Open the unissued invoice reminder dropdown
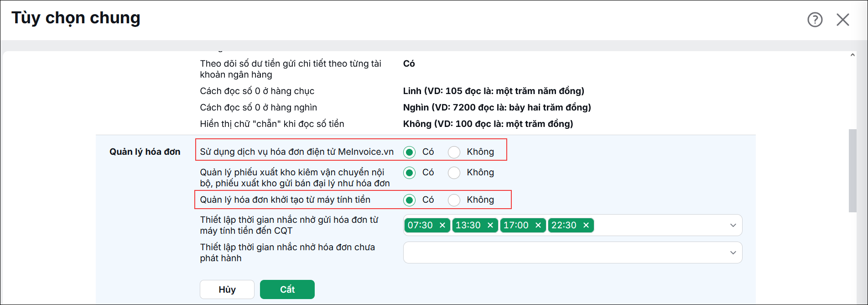 (x=572, y=252)
